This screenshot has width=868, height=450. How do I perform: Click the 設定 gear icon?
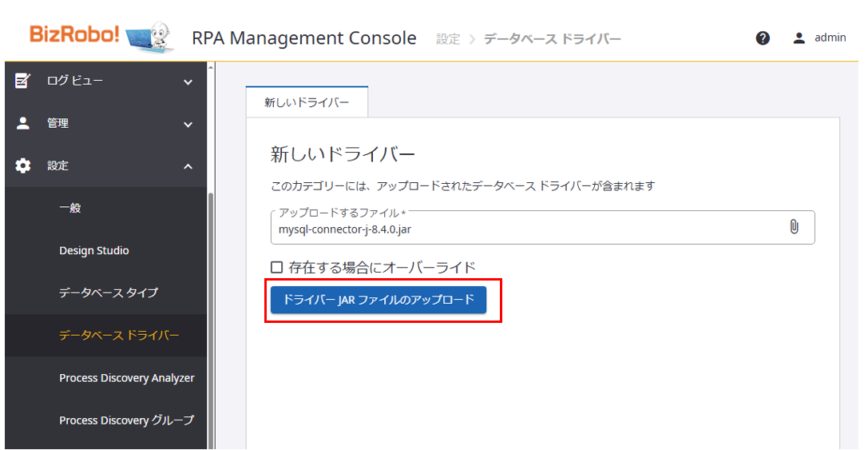(x=23, y=165)
